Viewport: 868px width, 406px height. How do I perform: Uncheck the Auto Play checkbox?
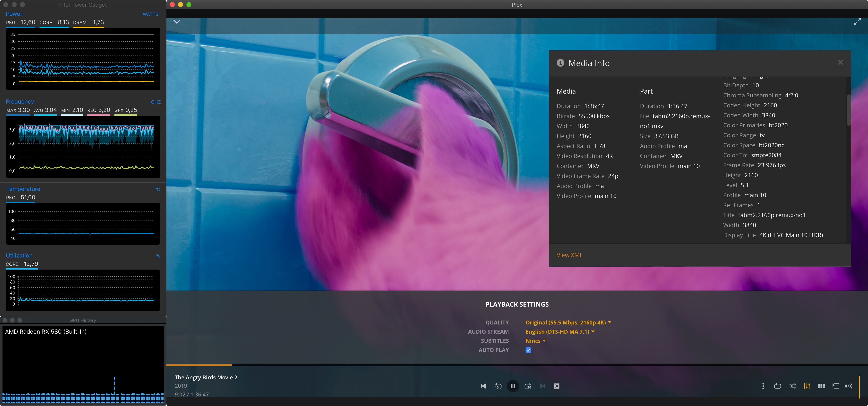click(x=528, y=350)
